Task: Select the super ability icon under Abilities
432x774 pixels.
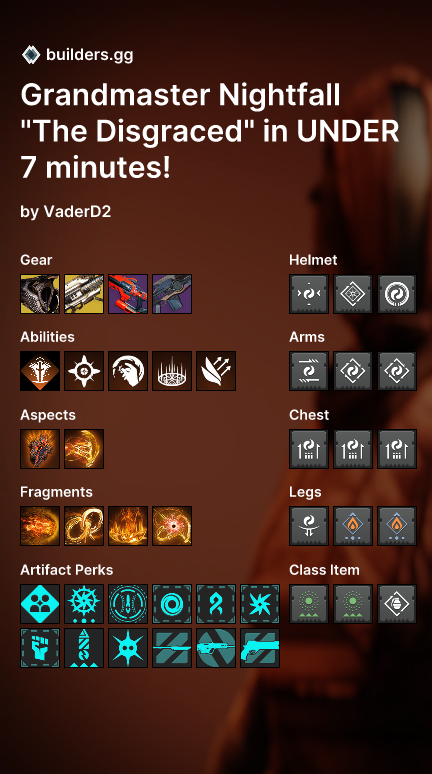Action: (x=40, y=371)
